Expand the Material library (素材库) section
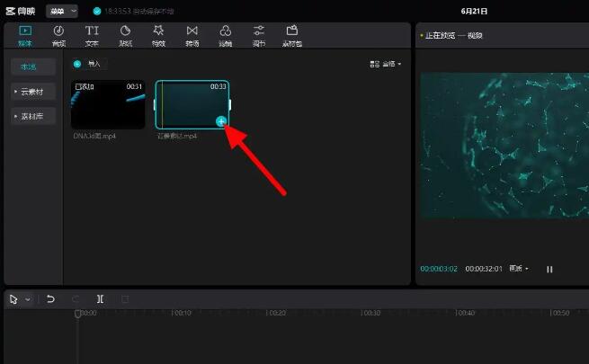Viewport: 589px width, 364px height. tap(33, 116)
